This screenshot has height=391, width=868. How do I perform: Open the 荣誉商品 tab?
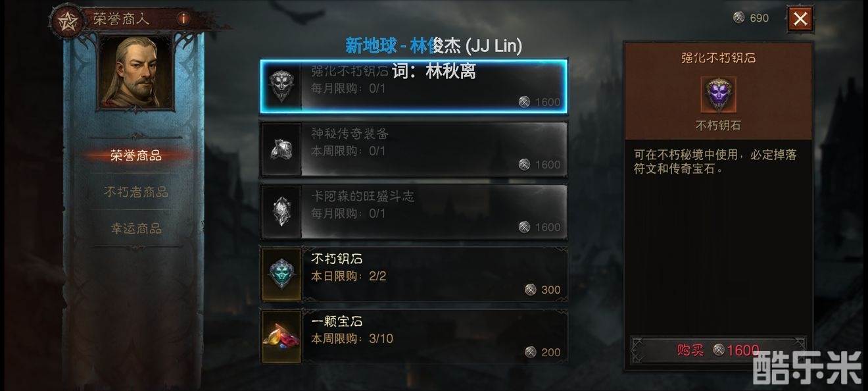point(136,156)
